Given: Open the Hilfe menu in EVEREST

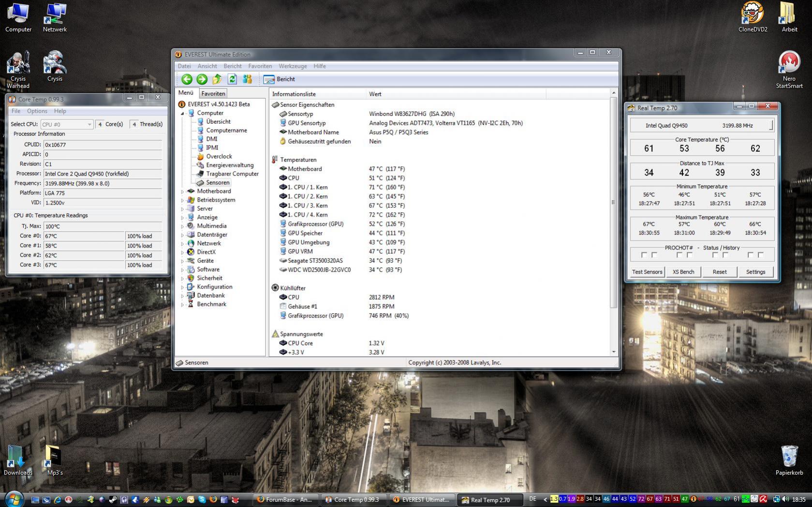Looking at the screenshot, I should point(320,66).
